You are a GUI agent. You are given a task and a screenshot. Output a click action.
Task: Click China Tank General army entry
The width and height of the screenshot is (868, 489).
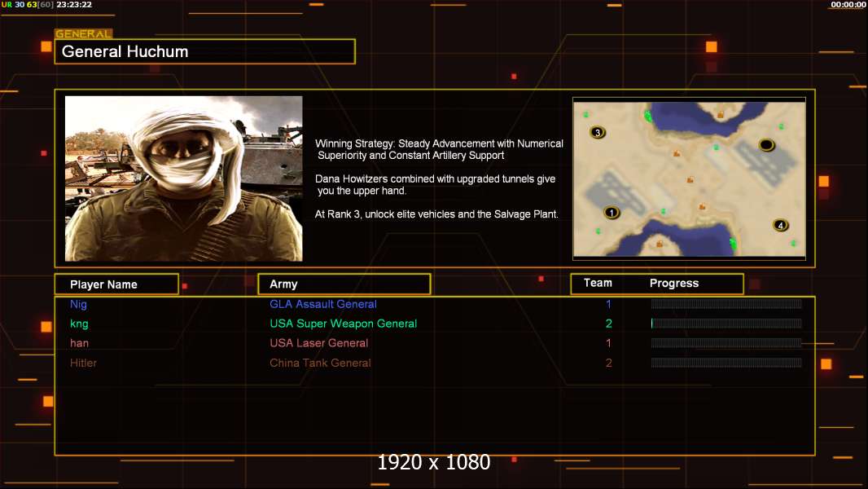pyautogui.click(x=320, y=363)
